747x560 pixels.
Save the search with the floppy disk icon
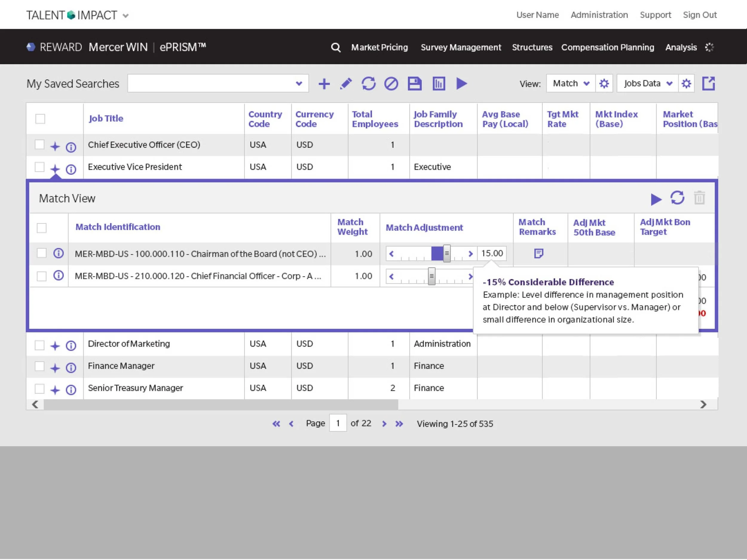414,84
